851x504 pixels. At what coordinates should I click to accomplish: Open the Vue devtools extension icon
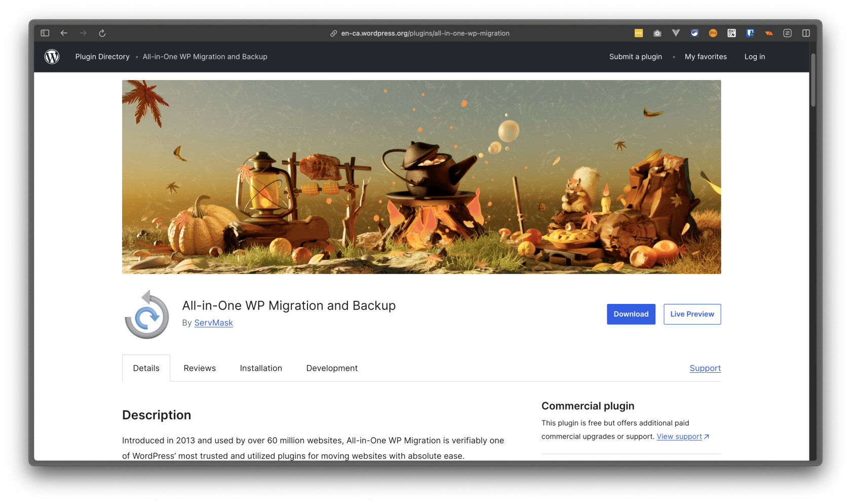tap(676, 33)
